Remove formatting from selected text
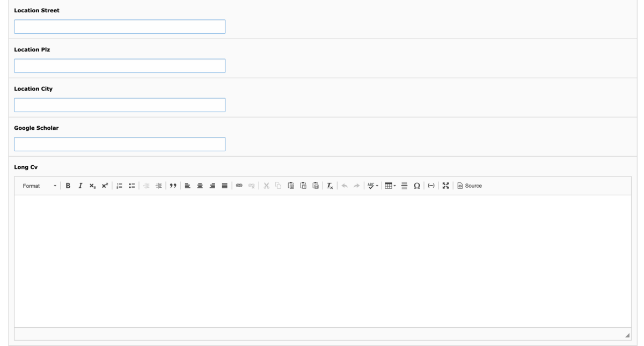 point(331,186)
